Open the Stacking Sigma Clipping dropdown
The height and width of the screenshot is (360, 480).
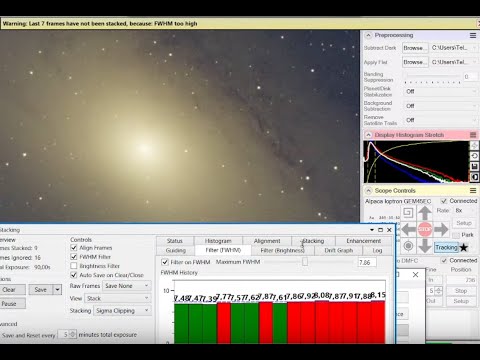click(122, 311)
